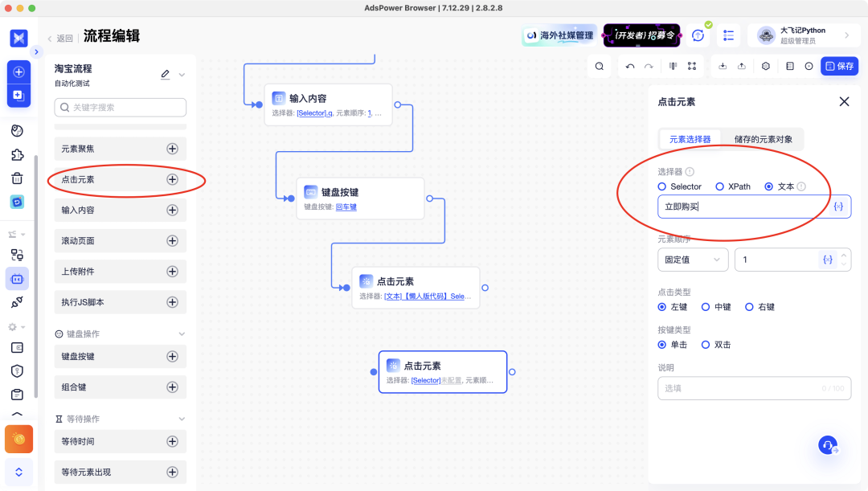Select the XPath radio button
The image size is (868, 491).
click(720, 186)
